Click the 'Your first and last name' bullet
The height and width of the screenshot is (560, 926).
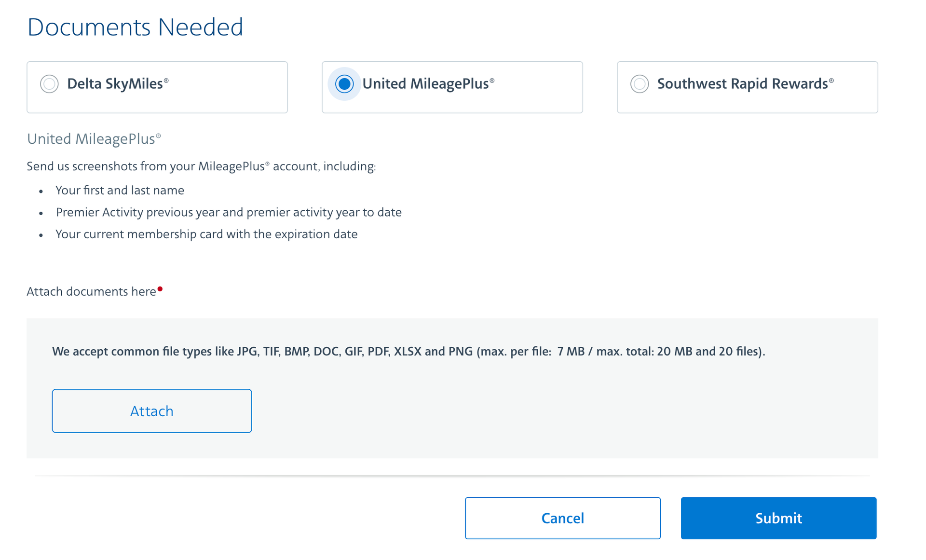(120, 191)
